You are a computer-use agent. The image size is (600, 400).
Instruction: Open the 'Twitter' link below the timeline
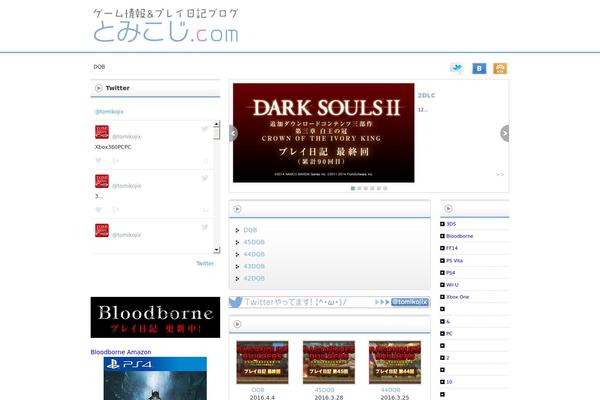[205, 263]
